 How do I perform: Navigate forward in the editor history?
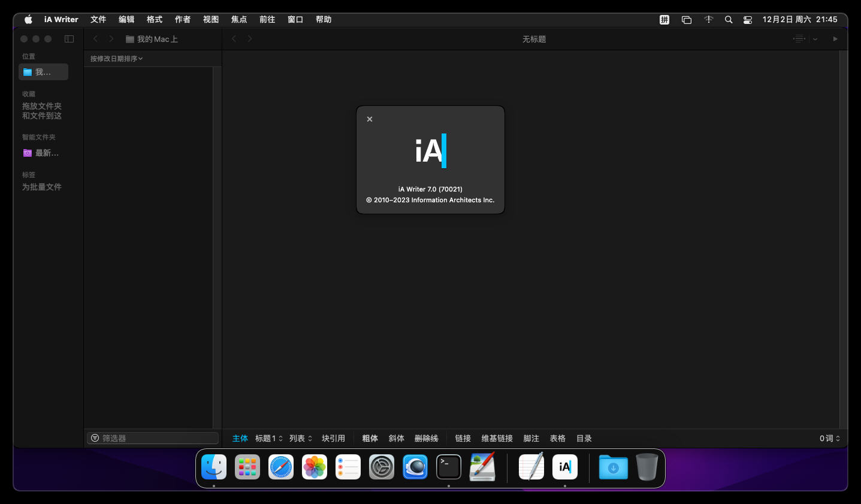click(250, 39)
